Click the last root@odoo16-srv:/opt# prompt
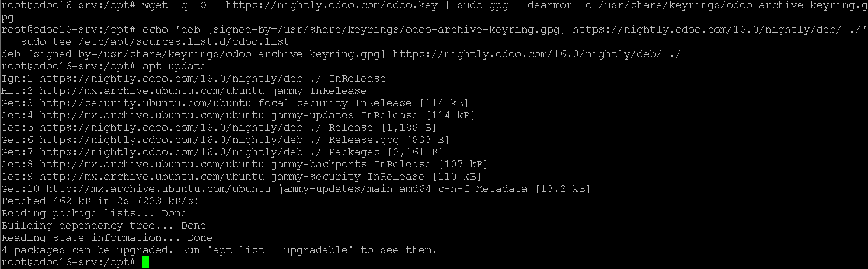Viewport: 868px width, 269px height. [68, 263]
